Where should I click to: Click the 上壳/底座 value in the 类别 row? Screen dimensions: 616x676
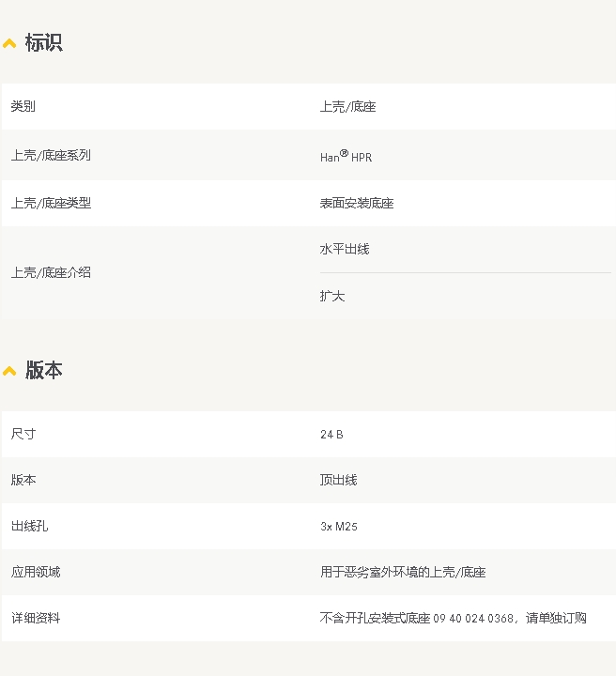point(347,107)
